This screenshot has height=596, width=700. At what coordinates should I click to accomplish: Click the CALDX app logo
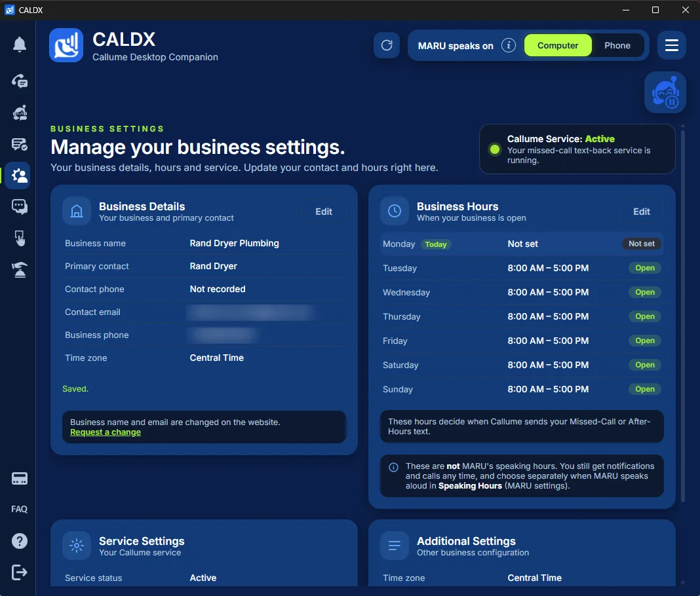tap(66, 45)
